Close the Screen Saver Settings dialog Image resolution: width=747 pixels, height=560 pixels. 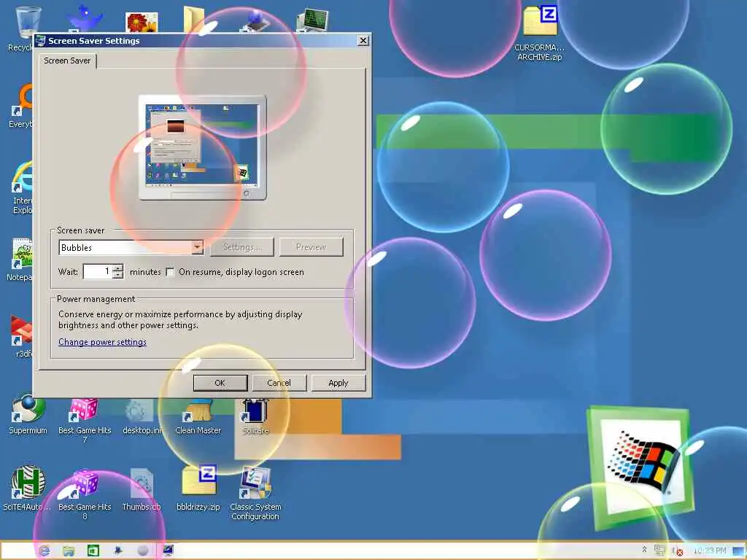coord(363,41)
